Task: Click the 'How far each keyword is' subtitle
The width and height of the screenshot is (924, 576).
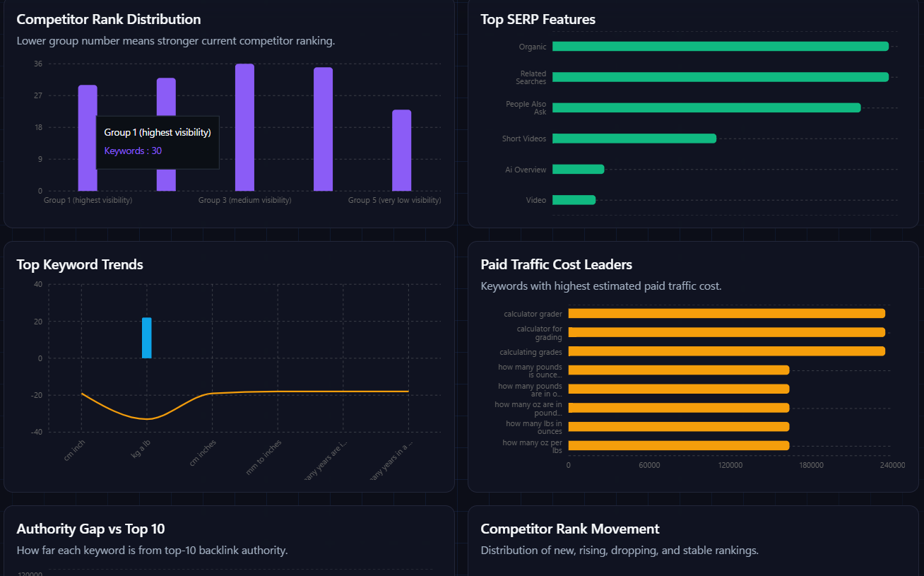Action: [152, 551]
